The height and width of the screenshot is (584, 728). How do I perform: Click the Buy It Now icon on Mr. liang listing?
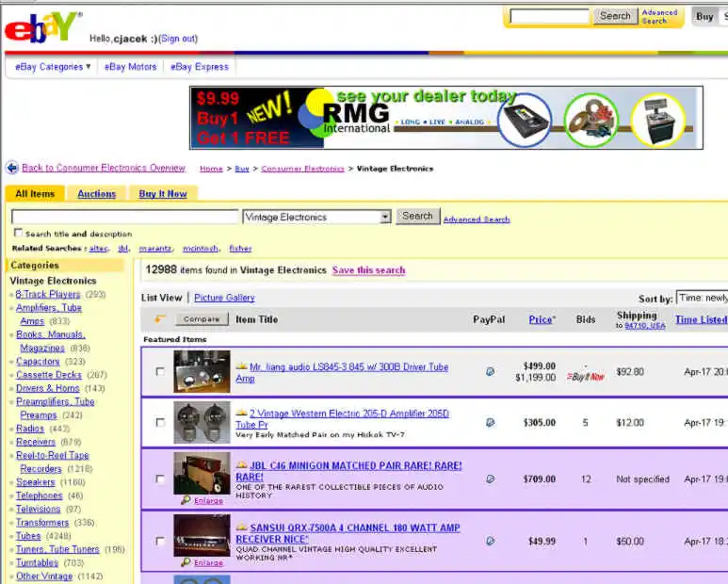click(586, 377)
